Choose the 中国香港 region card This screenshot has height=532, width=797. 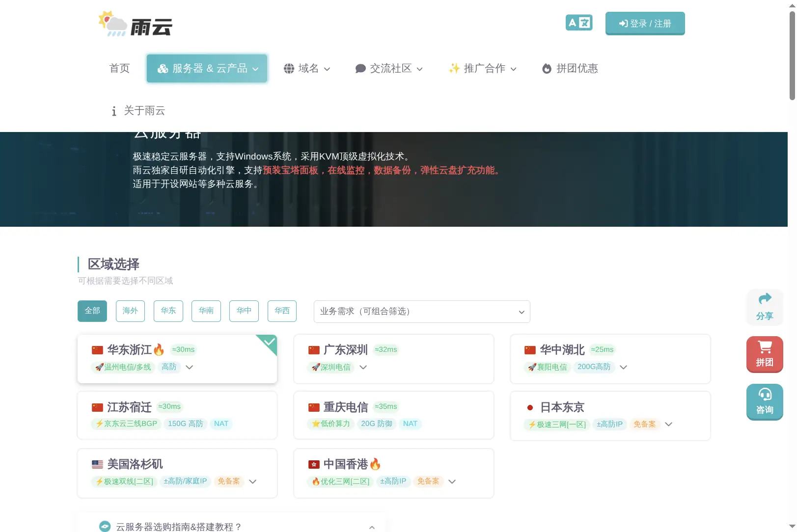pyautogui.click(x=394, y=473)
